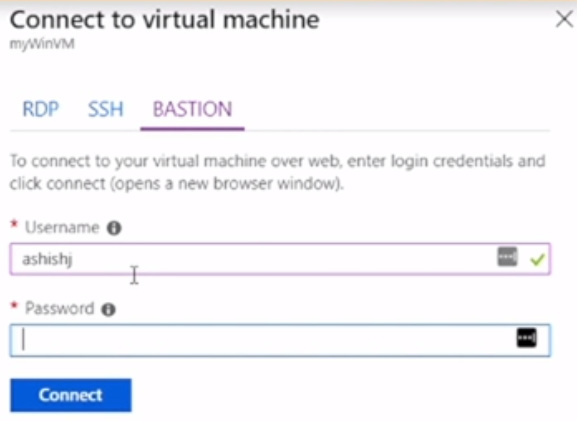Click the red asterisk beside Username

[x=14, y=224]
